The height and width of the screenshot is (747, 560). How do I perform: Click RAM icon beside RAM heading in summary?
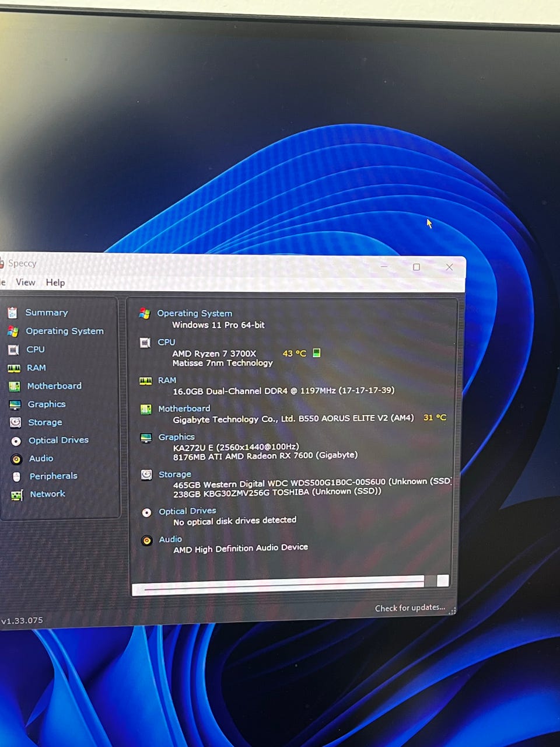click(146, 381)
